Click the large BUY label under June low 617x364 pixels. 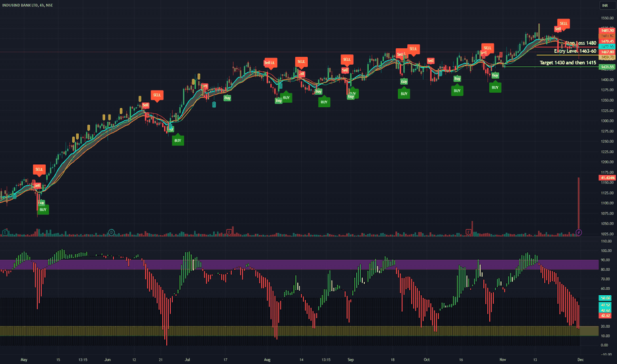[178, 140]
